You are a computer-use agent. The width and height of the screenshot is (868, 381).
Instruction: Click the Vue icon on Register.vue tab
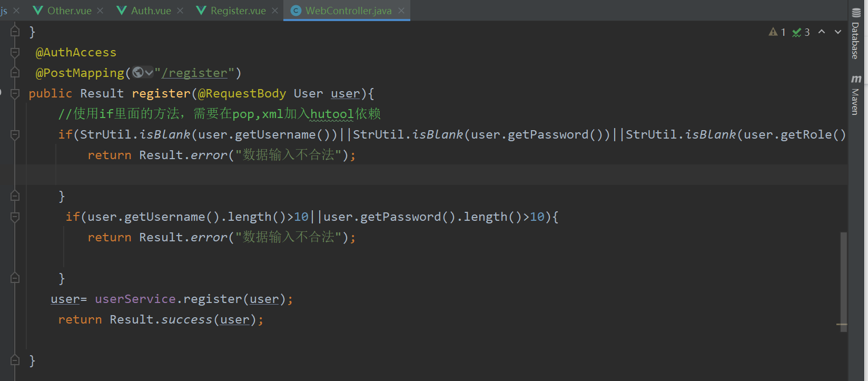pyautogui.click(x=201, y=11)
